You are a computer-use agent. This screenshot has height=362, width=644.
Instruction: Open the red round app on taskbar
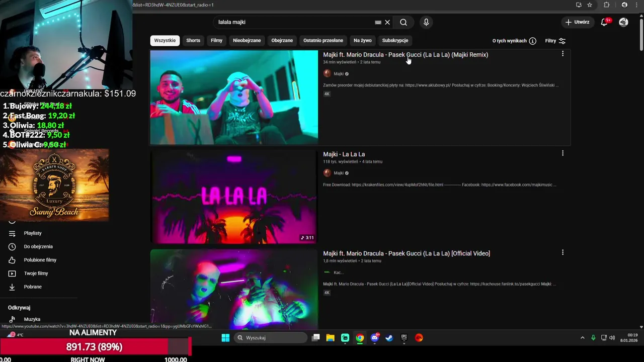(x=419, y=338)
